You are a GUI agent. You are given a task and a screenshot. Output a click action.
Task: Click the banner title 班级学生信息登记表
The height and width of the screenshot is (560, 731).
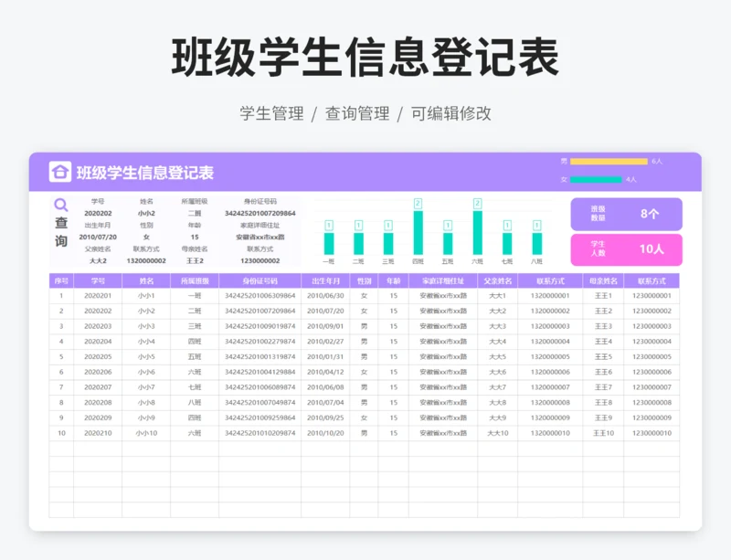(145, 173)
